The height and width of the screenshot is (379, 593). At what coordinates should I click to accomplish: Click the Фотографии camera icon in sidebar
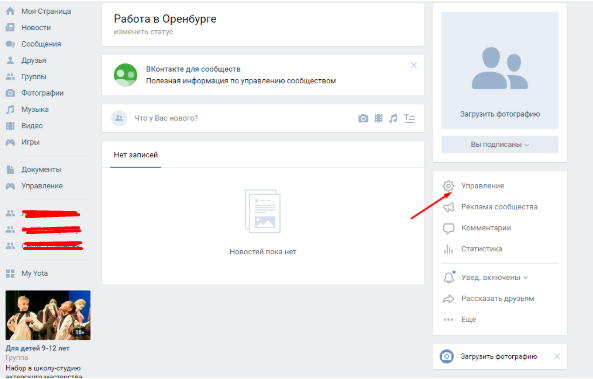click(10, 93)
